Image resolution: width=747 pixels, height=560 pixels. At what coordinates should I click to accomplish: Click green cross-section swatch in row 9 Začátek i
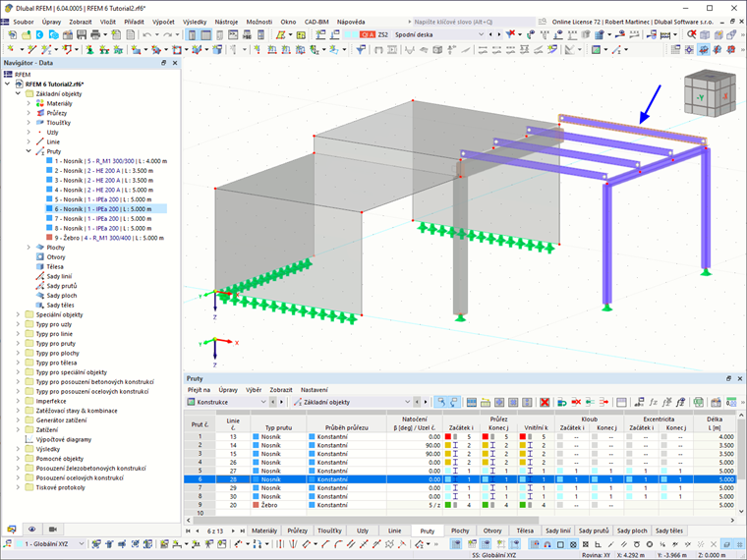[x=448, y=505]
